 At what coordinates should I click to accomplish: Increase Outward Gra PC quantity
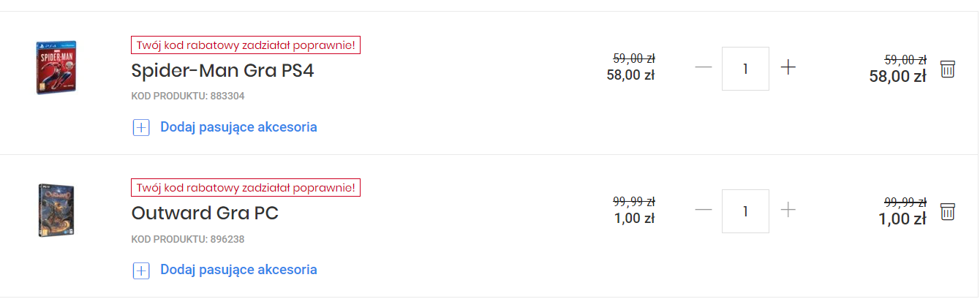[788, 210]
